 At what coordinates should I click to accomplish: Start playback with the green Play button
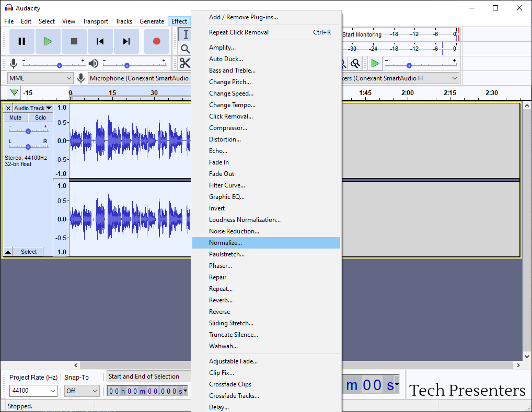click(x=48, y=41)
